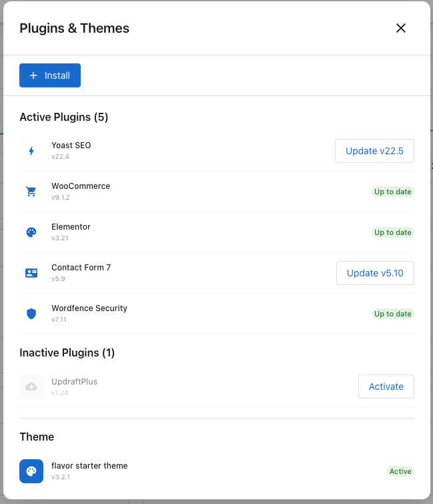Click the Install button
433x504 pixels.
[x=50, y=75]
